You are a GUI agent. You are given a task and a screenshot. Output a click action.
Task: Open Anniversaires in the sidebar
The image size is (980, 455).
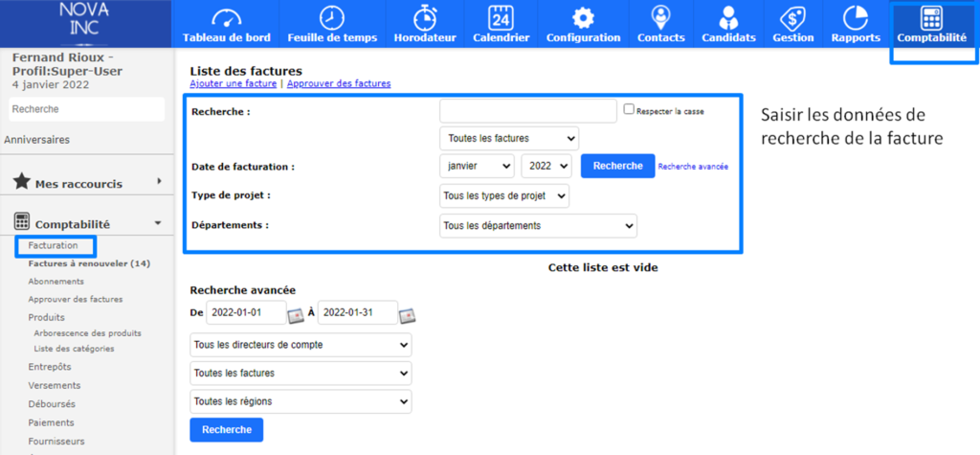tap(37, 140)
